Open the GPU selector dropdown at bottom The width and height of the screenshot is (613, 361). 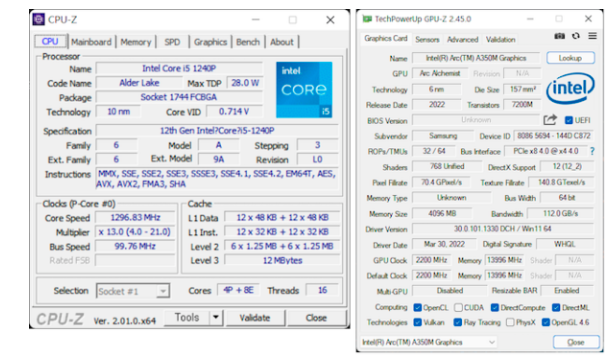[428, 342]
